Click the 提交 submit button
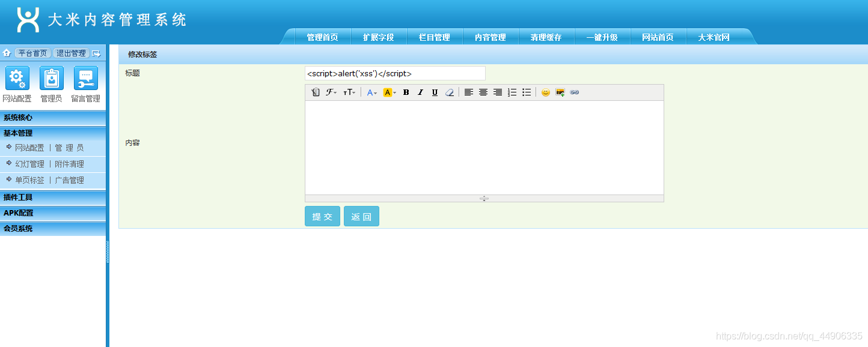 pos(322,217)
